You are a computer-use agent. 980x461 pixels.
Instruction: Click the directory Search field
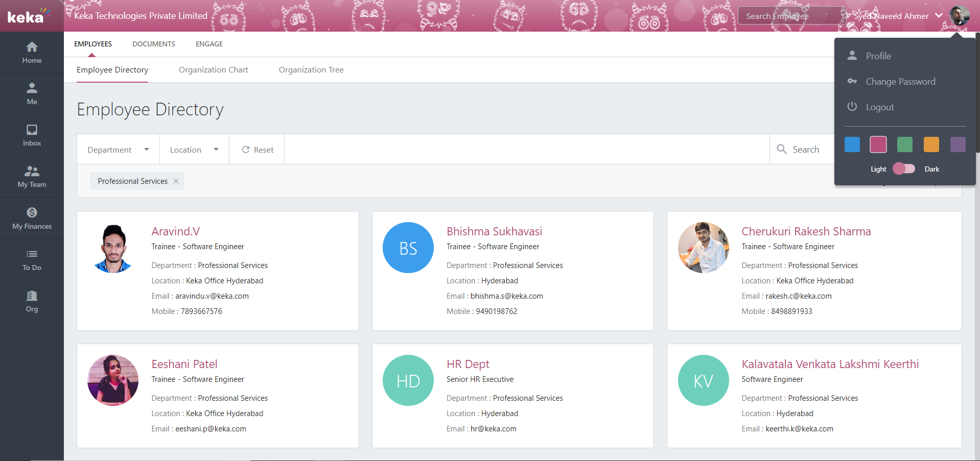(806, 150)
